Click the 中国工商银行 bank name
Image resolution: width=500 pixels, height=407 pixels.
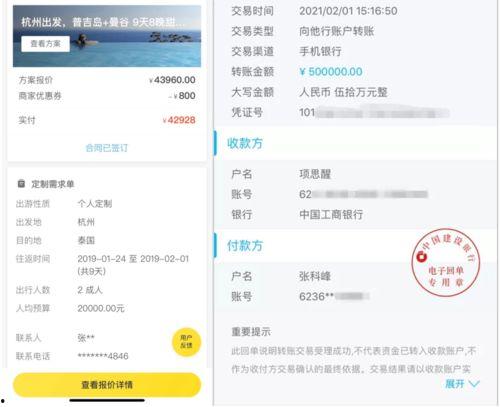pos(331,214)
